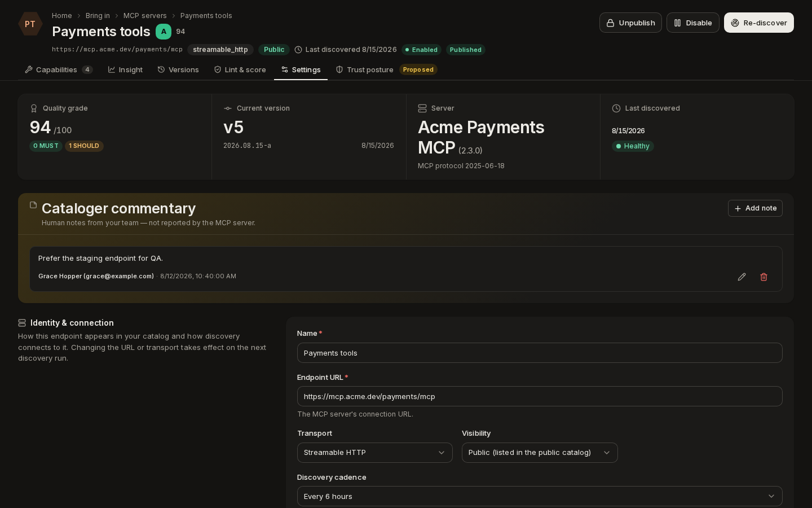Edit the staging endpoint note with pencil icon

tap(742, 277)
